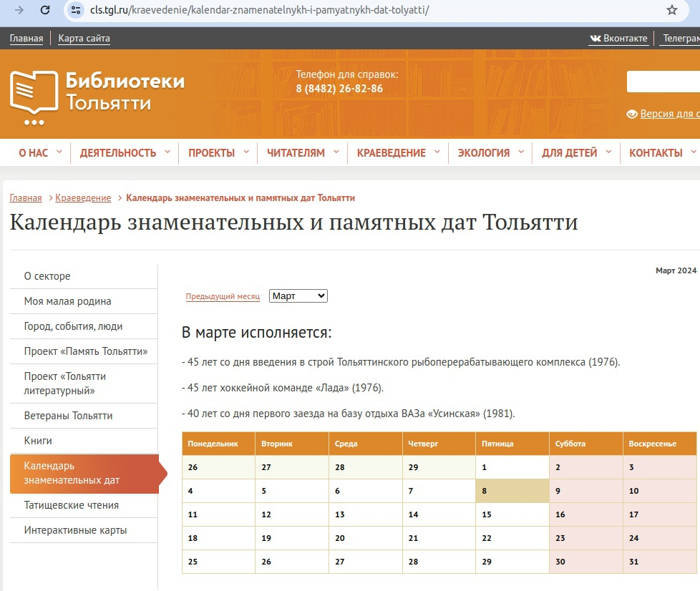Image resolution: width=700 pixels, height=591 pixels.
Task: Go to Предыдущий месяц link
Action: tap(223, 296)
